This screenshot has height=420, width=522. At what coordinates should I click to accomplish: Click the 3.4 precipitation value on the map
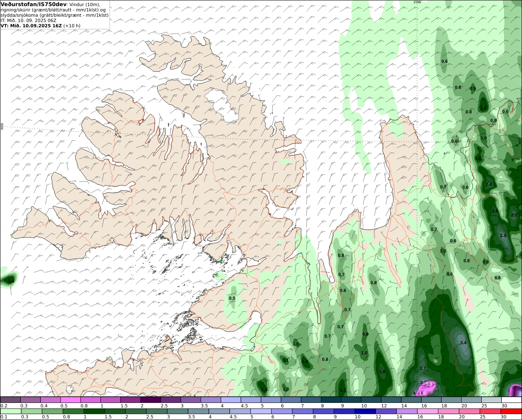[463, 343]
